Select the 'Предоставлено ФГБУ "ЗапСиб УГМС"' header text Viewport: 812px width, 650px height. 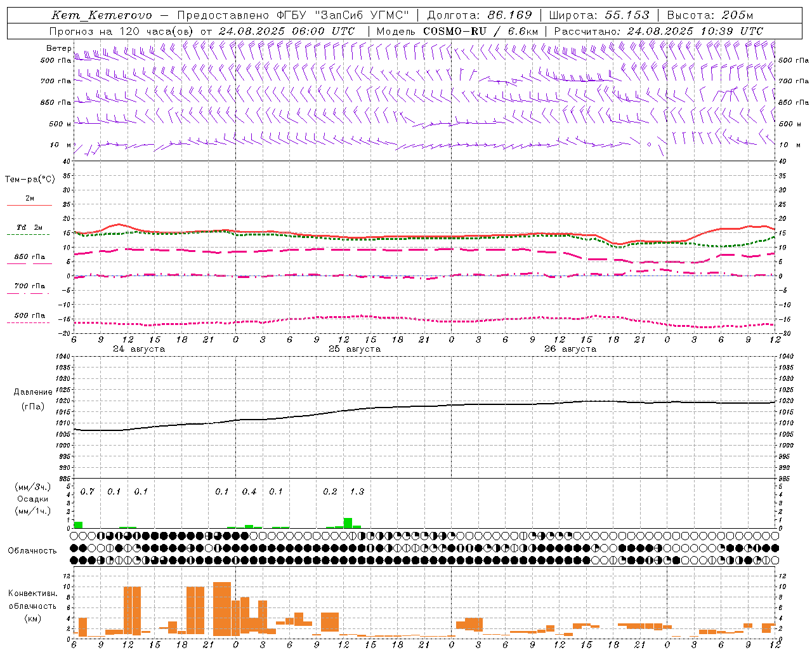(293, 15)
